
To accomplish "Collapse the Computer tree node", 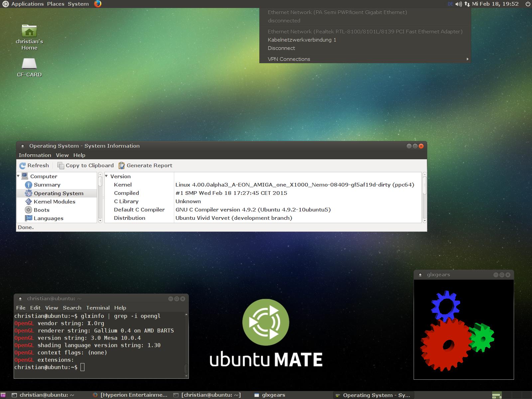I will 19,176.
